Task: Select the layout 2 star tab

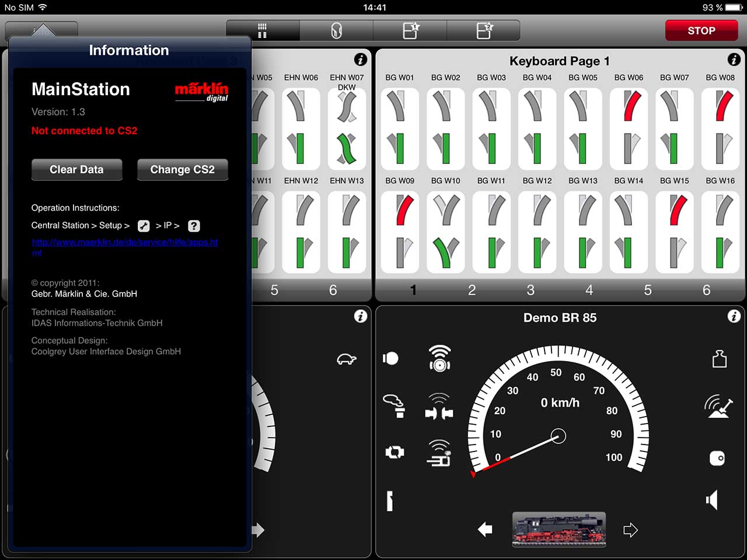Action: click(x=484, y=30)
